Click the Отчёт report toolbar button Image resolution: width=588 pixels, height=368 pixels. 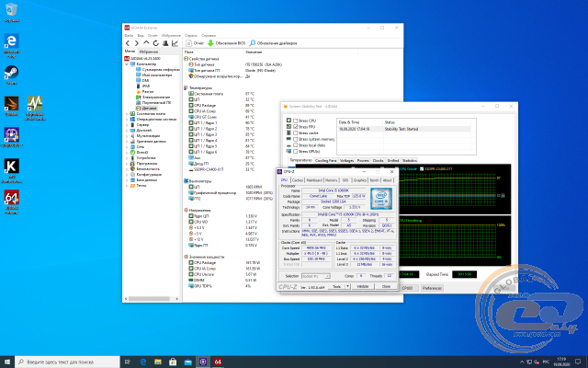point(195,43)
